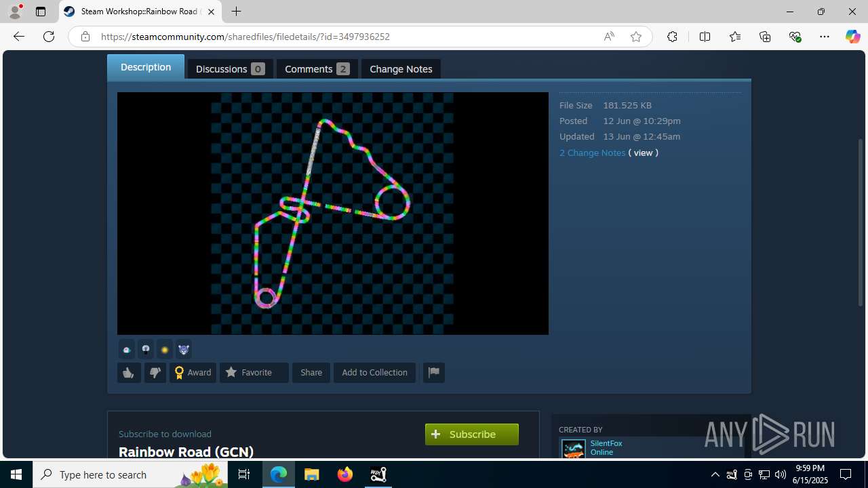Toggle Split screen view
868x488 pixels.
point(705,37)
